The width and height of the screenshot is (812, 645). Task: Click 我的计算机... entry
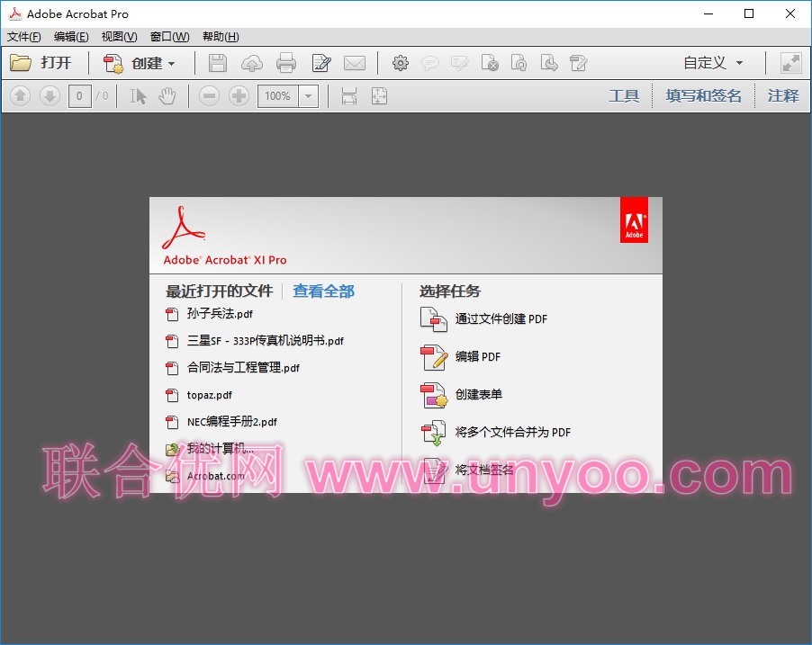point(210,449)
